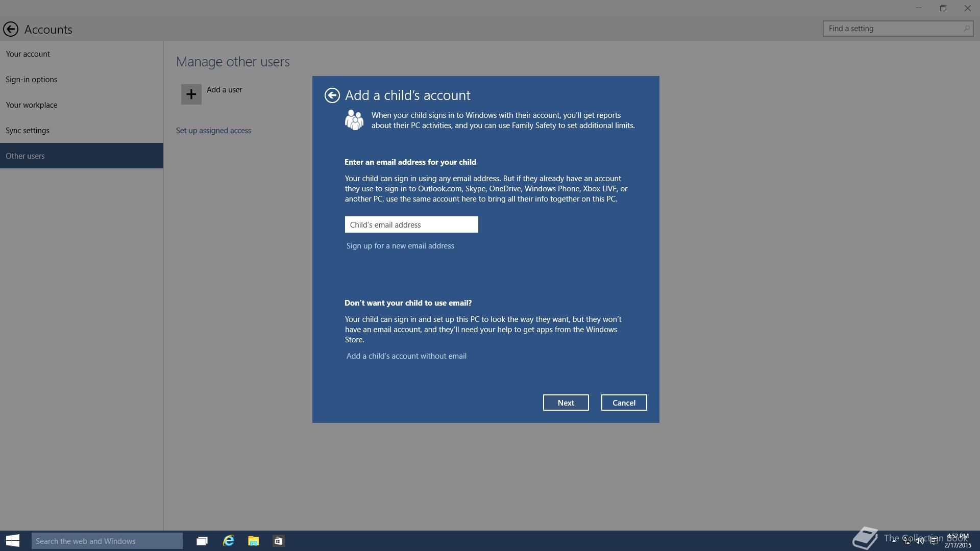This screenshot has height=551, width=980.
Task: Minimize the Settings window
Action: click(x=919, y=8)
